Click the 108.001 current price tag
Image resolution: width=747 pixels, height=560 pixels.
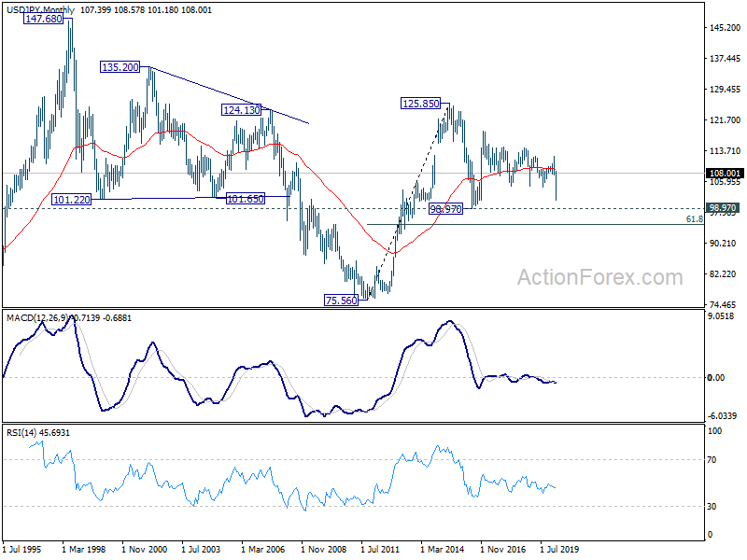(x=725, y=174)
